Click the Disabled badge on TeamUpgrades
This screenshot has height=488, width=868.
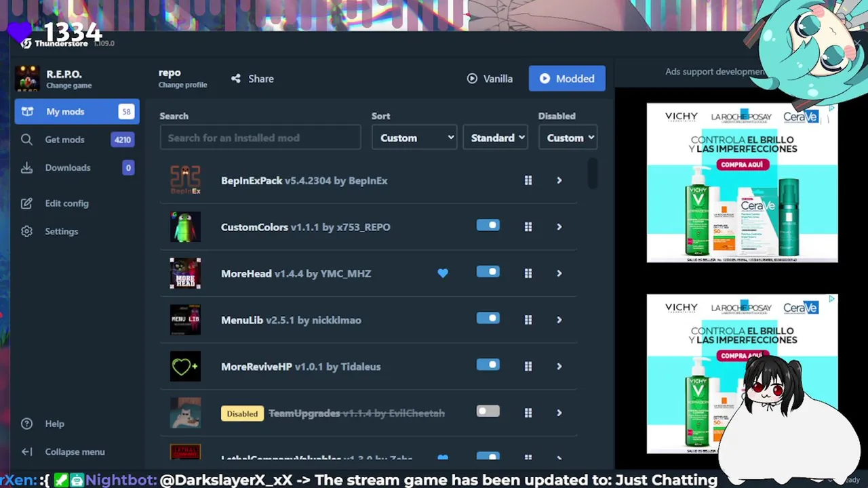242,413
